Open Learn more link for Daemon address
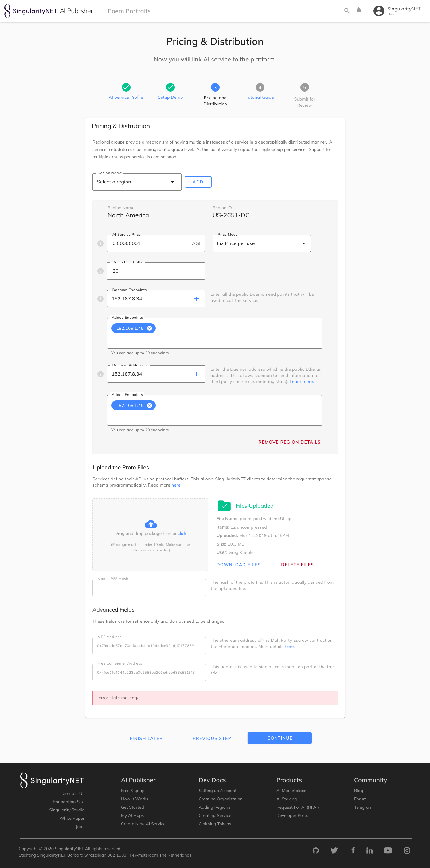Screen dimensions: 430x868 tap(301, 381)
